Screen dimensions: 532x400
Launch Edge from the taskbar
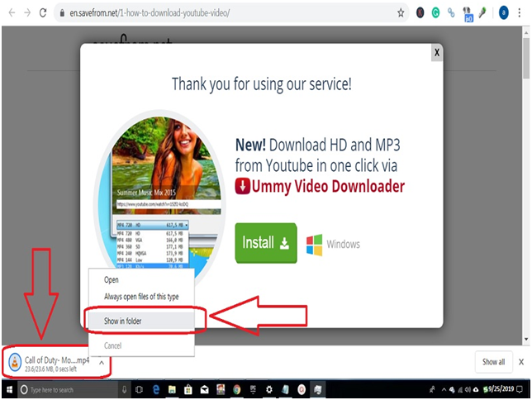(156, 390)
